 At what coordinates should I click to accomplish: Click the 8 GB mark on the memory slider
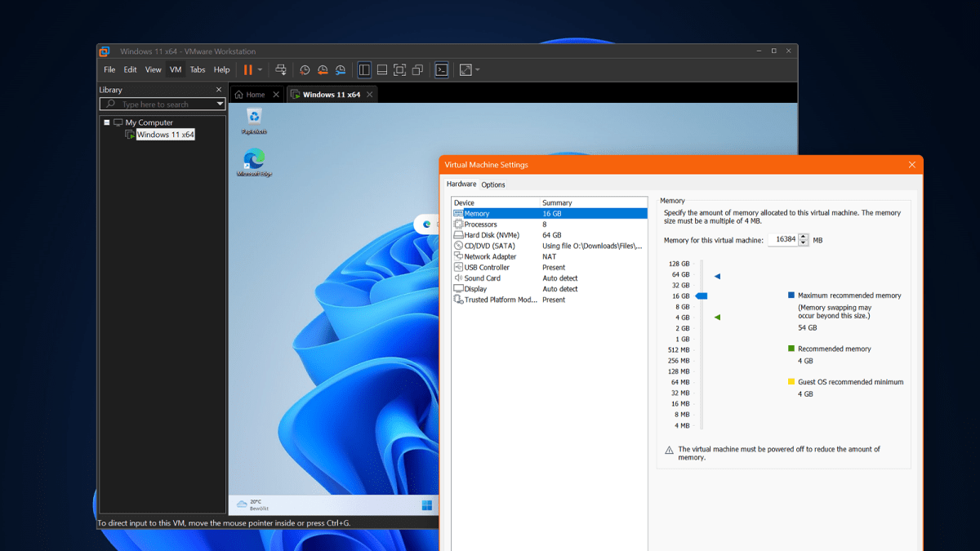(702, 307)
